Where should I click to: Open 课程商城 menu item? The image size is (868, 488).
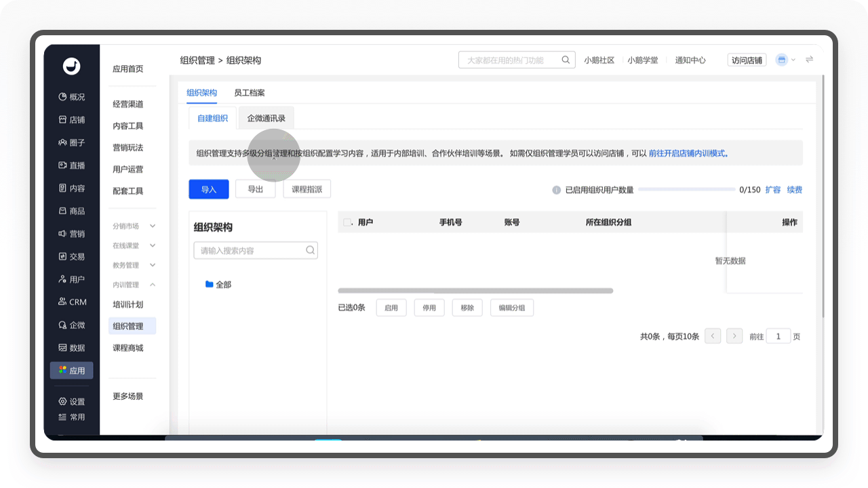(x=128, y=348)
